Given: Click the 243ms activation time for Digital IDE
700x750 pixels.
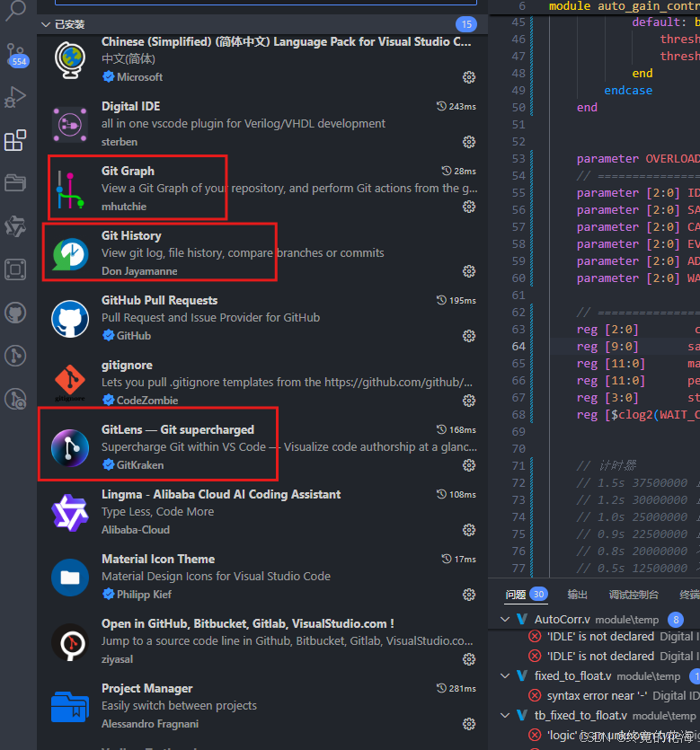Looking at the screenshot, I should point(456,106).
